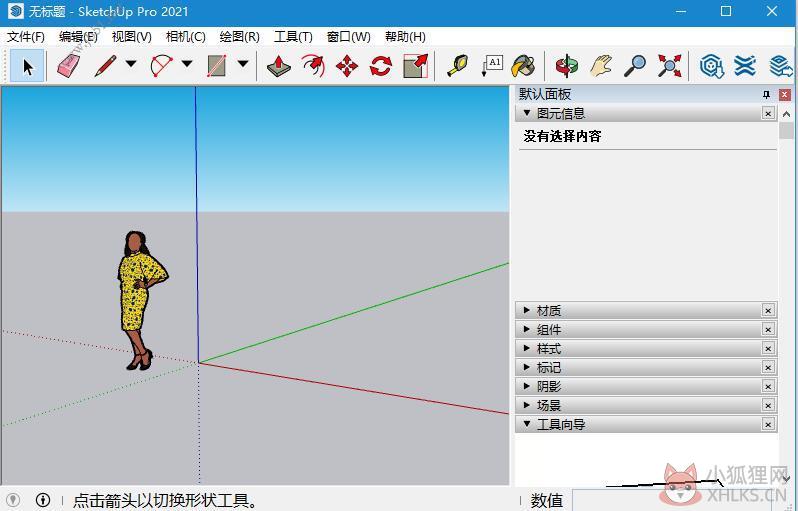Select the Rotate tool
798x511 pixels.
381,66
